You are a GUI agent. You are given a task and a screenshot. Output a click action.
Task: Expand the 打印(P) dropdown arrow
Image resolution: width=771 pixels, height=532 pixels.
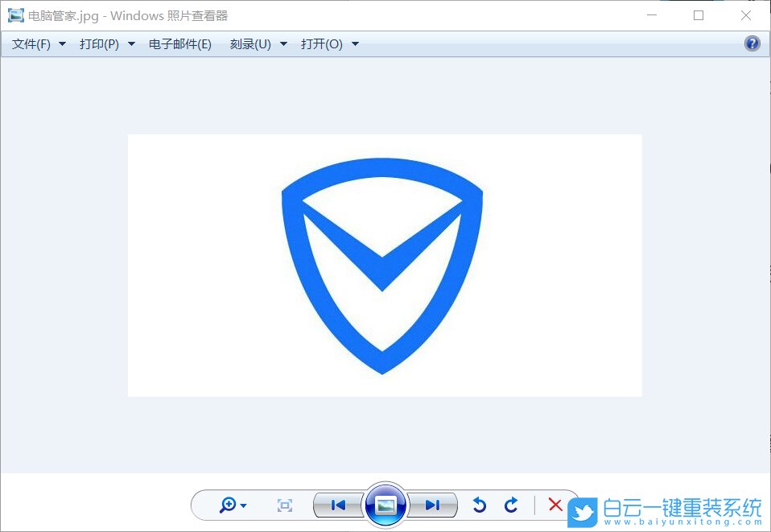pyautogui.click(x=131, y=44)
